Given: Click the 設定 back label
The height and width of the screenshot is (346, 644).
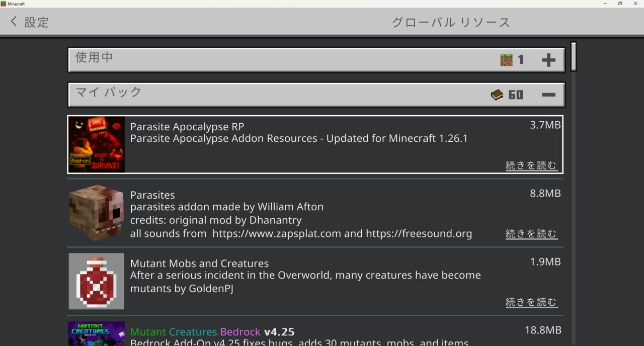Looking at the screenshot, I should coord(37,22).
